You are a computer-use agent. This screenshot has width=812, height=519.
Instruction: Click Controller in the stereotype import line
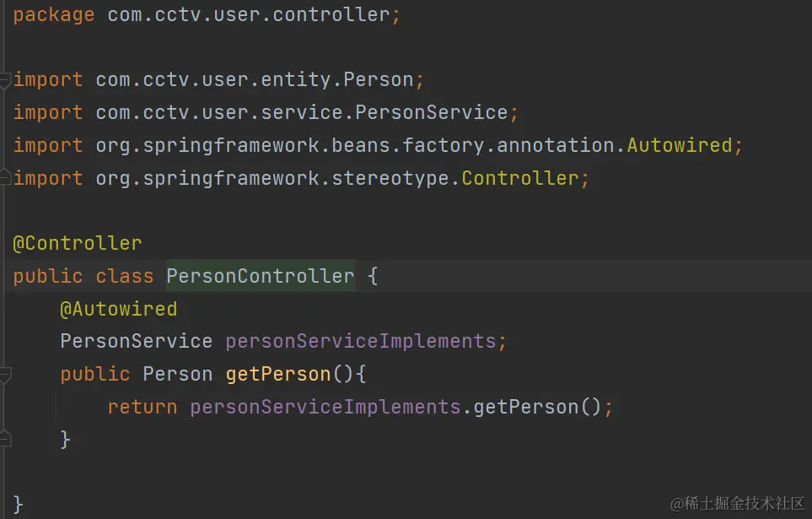pyautogui.click(x=520, y=178)
